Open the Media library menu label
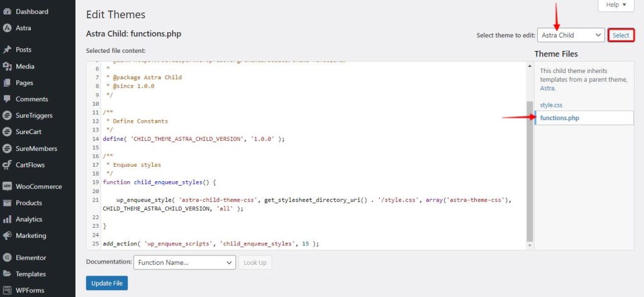The image size is (644, 297). point(25,66)
